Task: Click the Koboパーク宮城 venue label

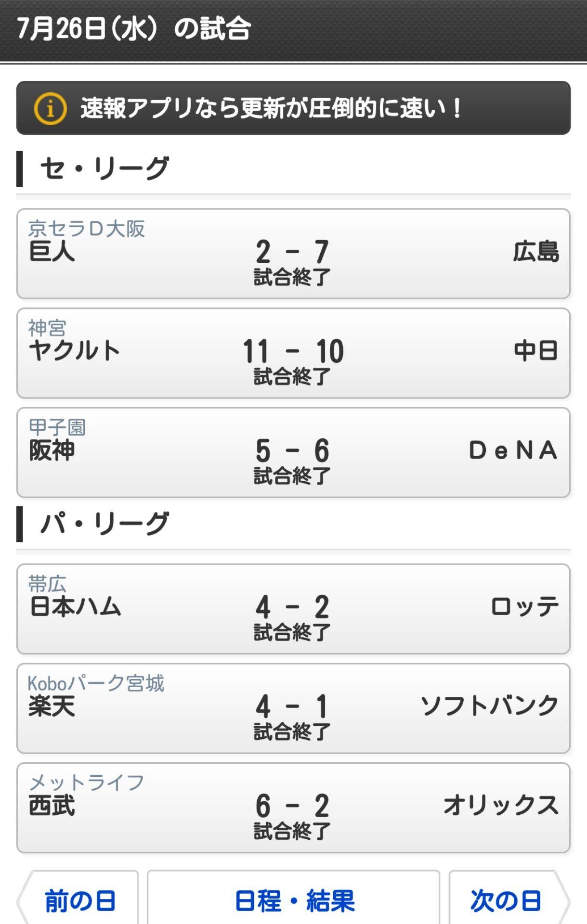Action: click(96, 683)
